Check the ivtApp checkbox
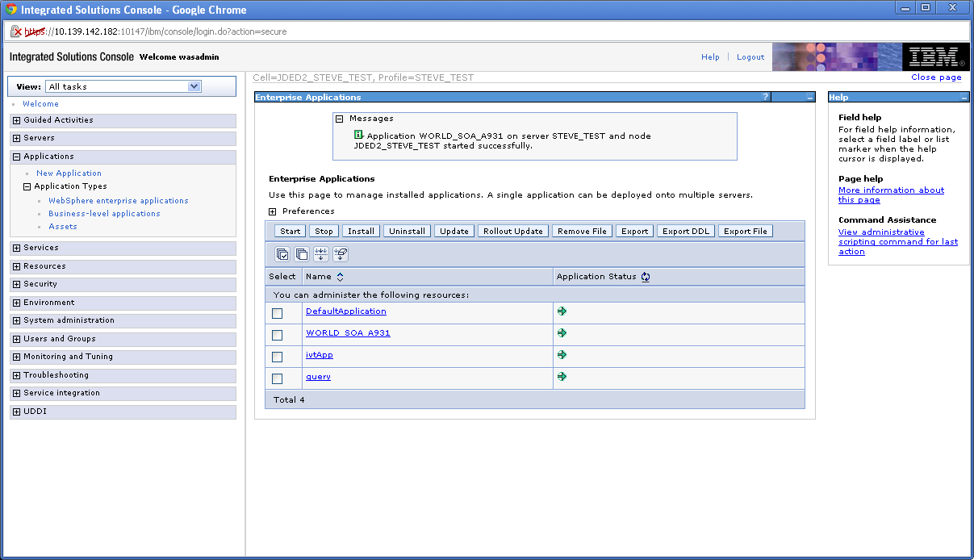 [x=278, y=357]
